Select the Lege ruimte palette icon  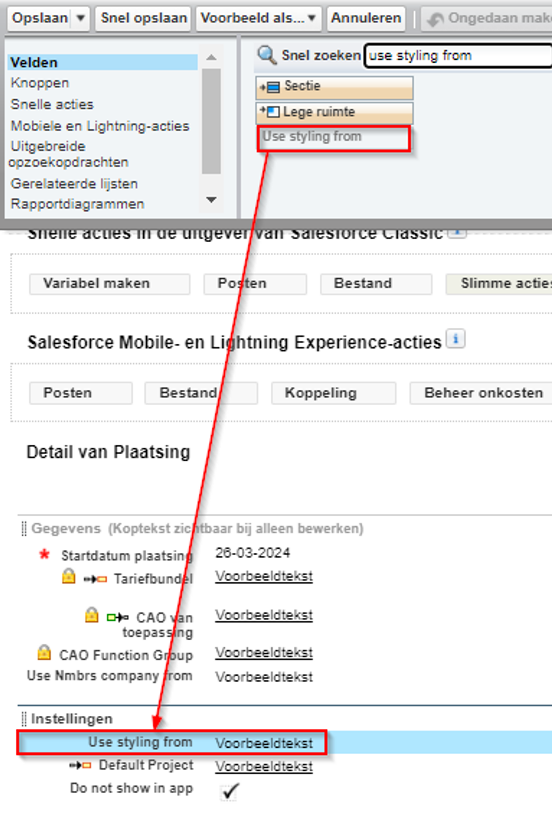[270, 112]
